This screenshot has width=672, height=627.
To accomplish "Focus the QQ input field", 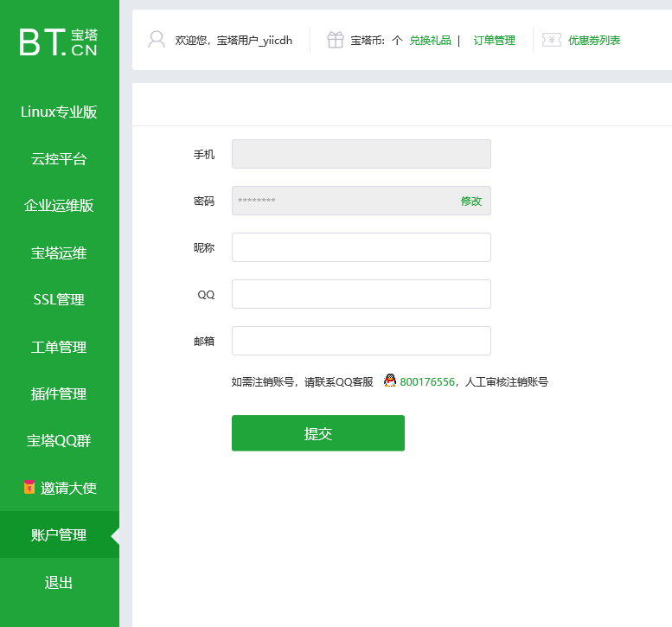I will point(362,294).
